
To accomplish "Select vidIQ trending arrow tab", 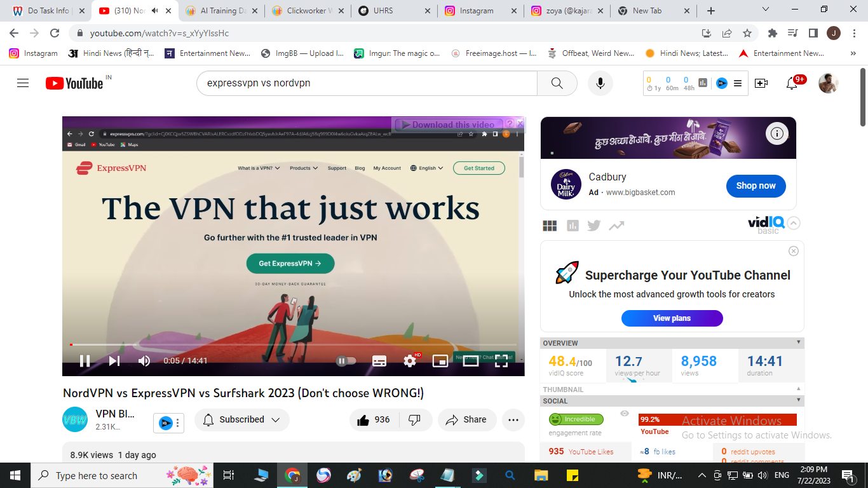I will (616, 226).
